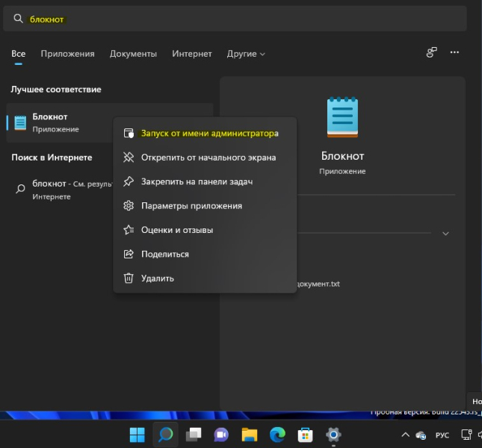Open the Chat app taskbar icon

pyautogui.click(x=221, y=434)
